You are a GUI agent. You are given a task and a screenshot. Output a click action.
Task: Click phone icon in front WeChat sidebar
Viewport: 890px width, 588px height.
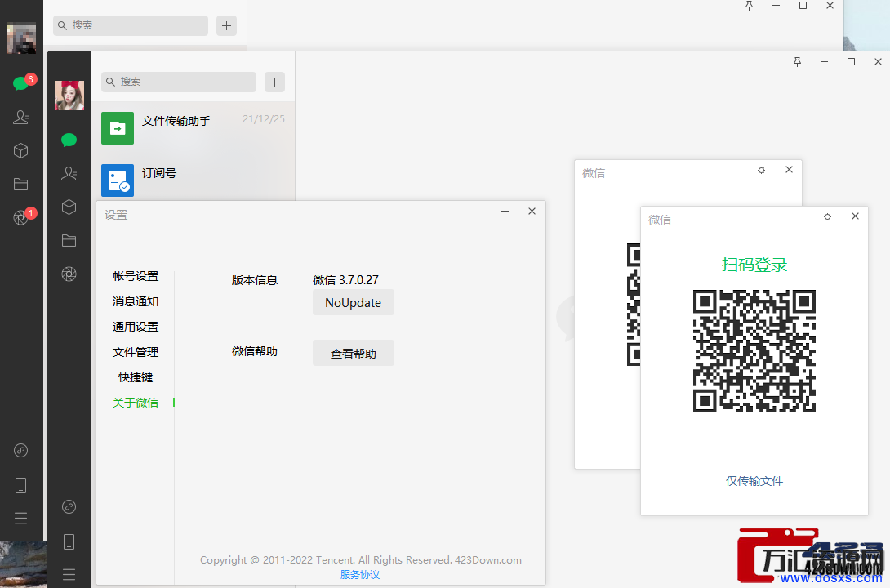click(69, 541)
